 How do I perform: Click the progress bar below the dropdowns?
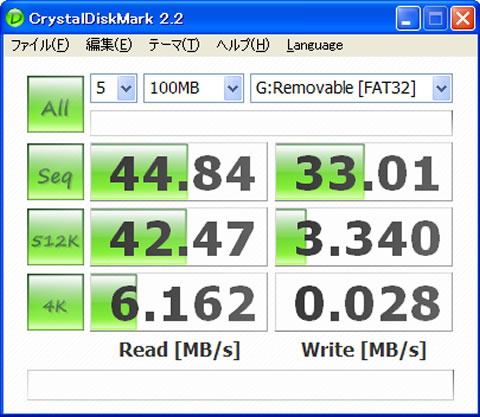271,123
